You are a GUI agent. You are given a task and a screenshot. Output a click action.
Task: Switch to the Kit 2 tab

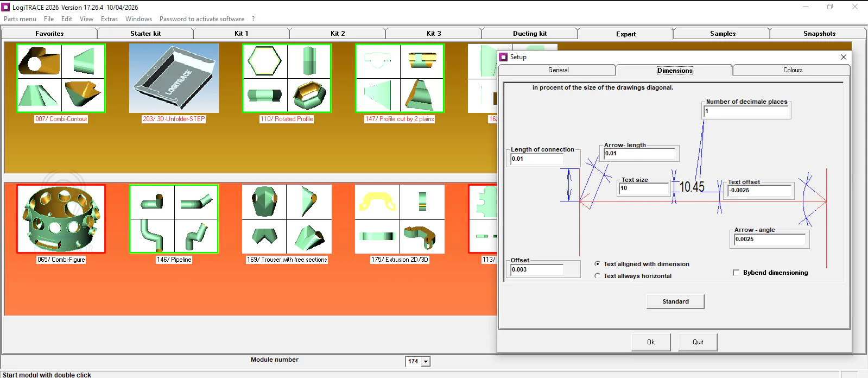(x=338, y=34)
